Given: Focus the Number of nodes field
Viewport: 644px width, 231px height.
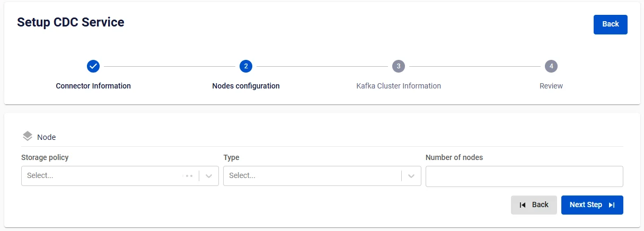Looking at the screenshot, I should [x=524, y=176].
